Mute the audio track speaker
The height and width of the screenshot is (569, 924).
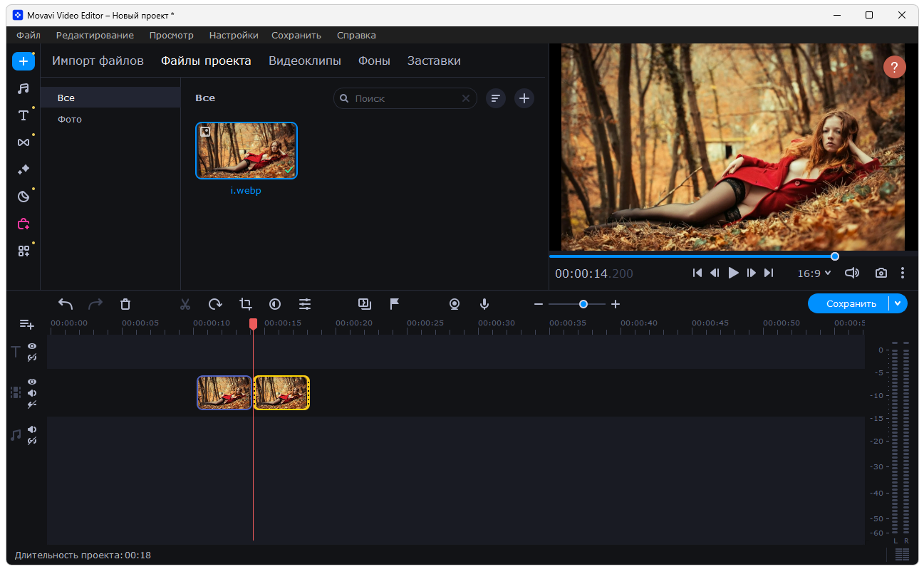32,429
